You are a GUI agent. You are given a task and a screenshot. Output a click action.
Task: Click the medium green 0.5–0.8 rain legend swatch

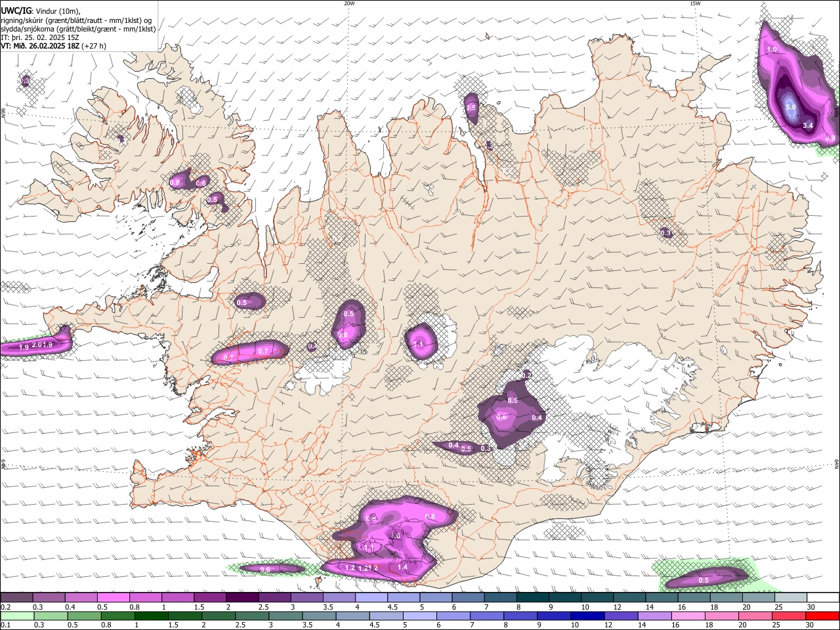pos(84,616)
